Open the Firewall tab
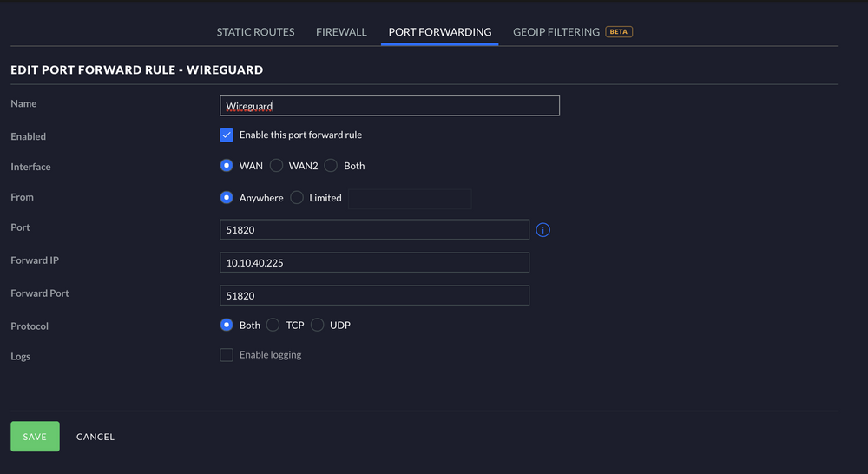 pyautogui.click(x=341, y=32)
